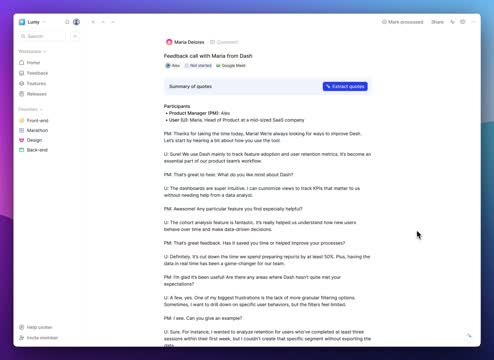This screenshot has height=360, width=494.
Task: Collapse the Favorites section
Action: point(30,109)
